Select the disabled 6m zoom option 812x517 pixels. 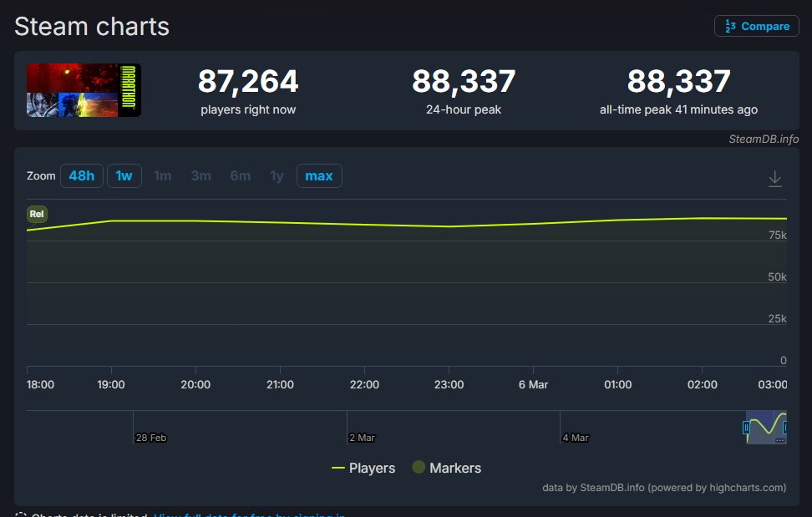[x=241, y=176]
